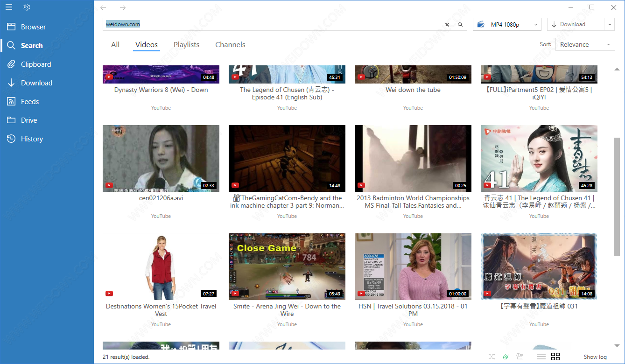This screenshot has width=625, height=364.
Task: Click the scrollbar up arrow
Action: [x=617, y=69]
